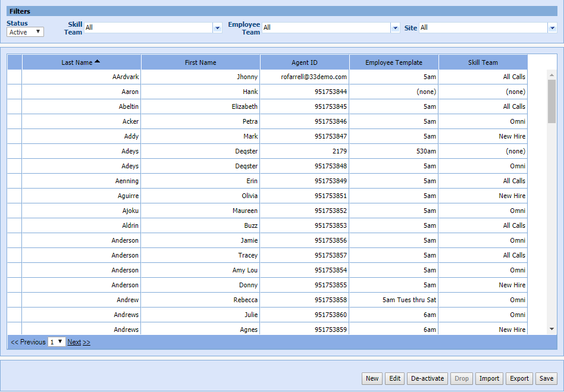The height and width of the screenshot is (392, 564).
Task: Click the Export button
Action: (x=519, y=378)
